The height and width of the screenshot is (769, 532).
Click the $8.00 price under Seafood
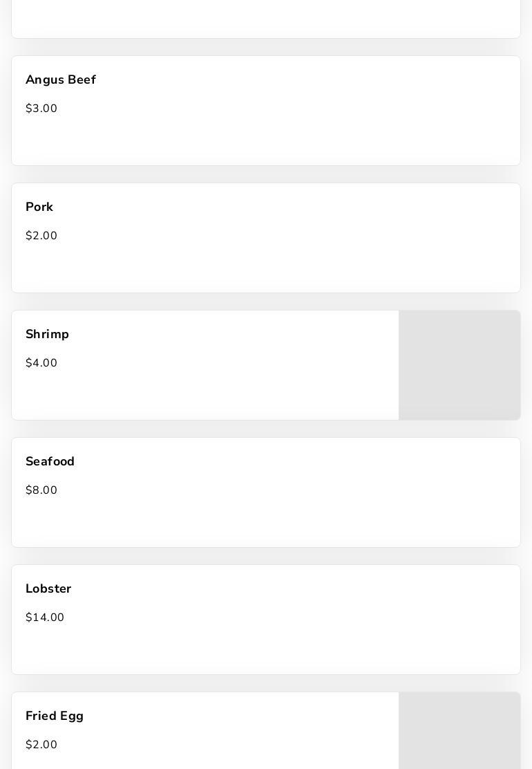pyautogui.click(x=41, y=490)
